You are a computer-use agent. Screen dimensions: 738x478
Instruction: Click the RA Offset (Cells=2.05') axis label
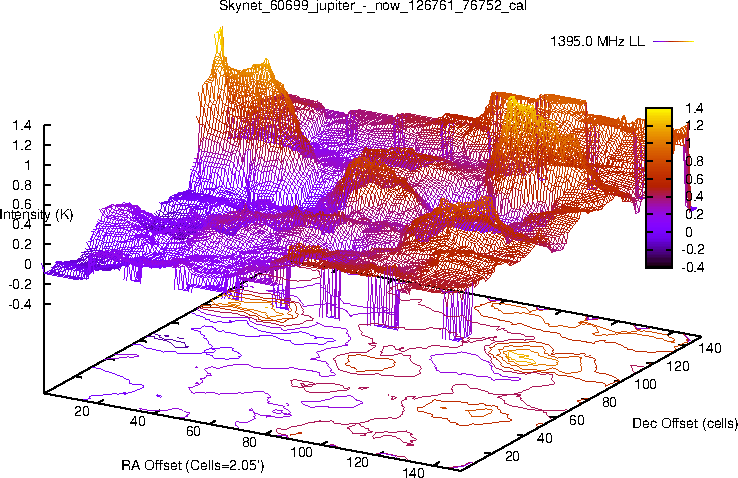193,466
